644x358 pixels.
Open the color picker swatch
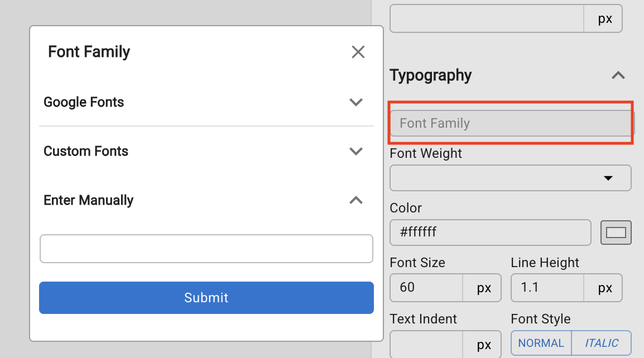(x=616, y=233)
